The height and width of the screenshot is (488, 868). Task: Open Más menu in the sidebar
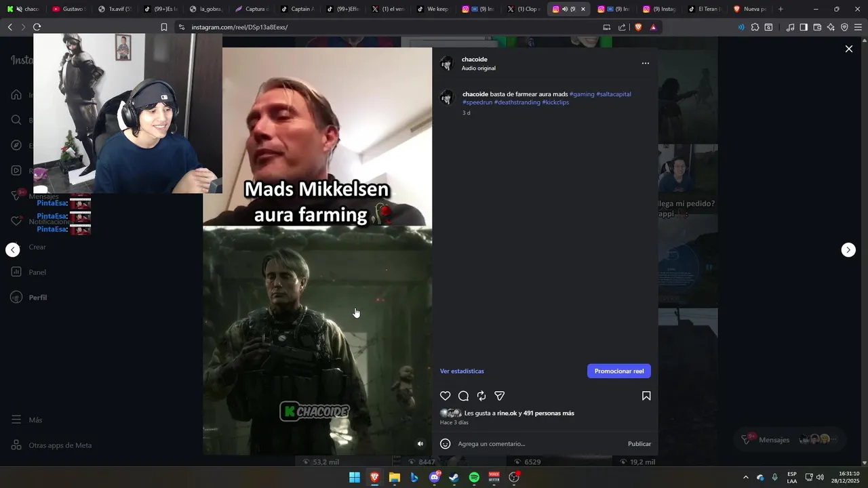click(27, 420)
